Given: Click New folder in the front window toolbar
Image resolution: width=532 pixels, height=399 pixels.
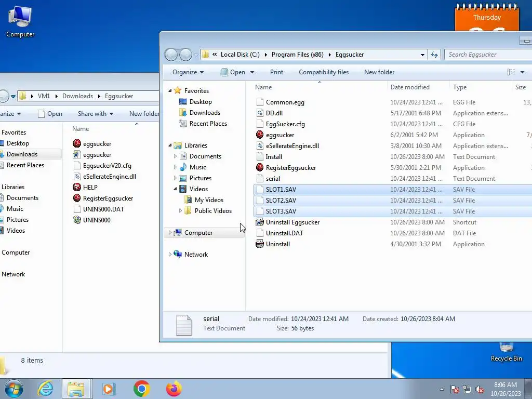Looking at the screenshot, I should 379,72.
